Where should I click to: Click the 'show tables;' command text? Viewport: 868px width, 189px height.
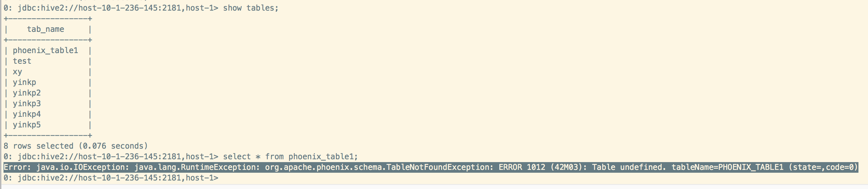tap(251, 8)
